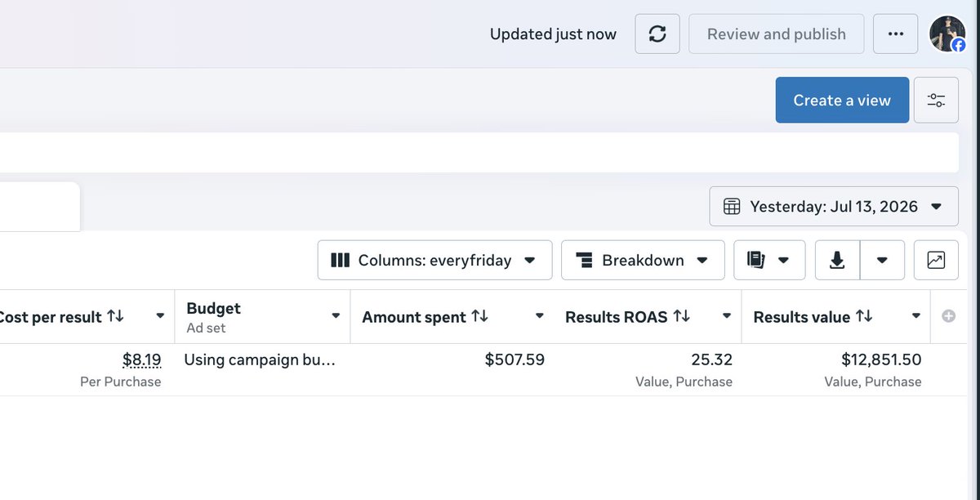The image size is (980, 500).
Task: Click the export download icon
Action: tap(837, 261)
